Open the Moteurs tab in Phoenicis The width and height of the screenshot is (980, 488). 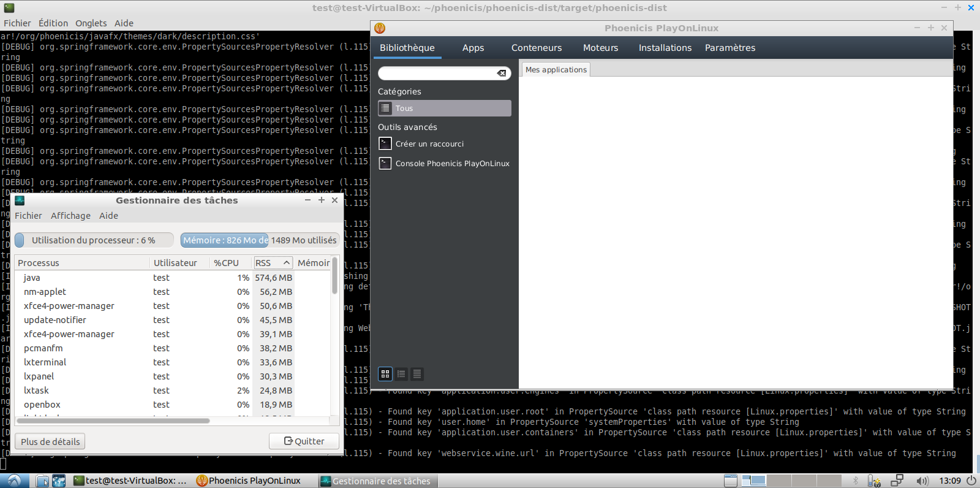point(601,48)
